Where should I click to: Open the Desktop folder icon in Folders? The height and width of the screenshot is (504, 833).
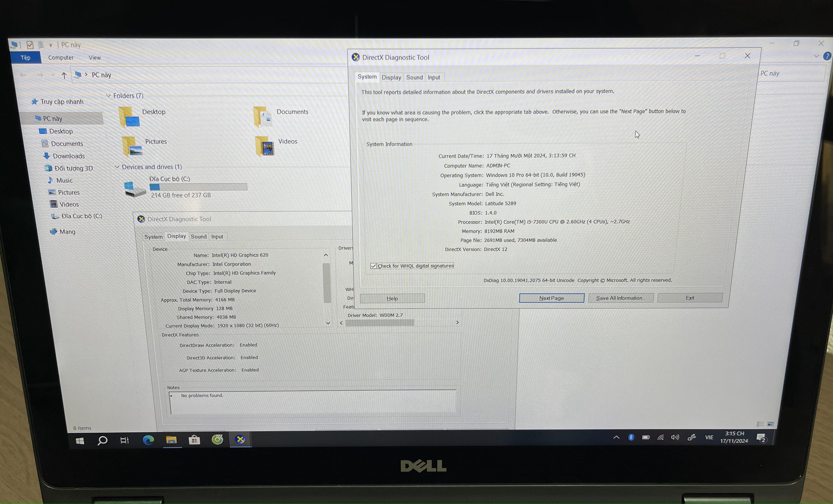click(x=129, y=117)
